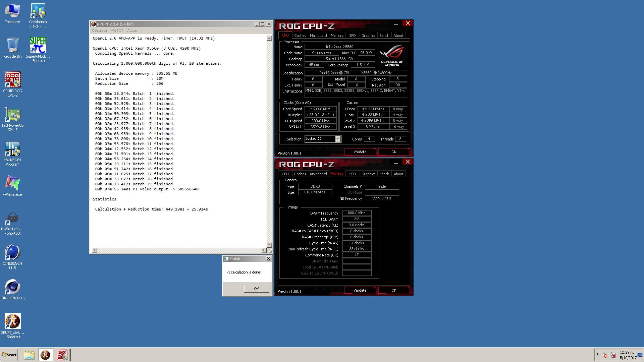This screenshot has width=644, height=362.
Task: Open the file explorer taskbar icon
Action: (x=29, y=355)
